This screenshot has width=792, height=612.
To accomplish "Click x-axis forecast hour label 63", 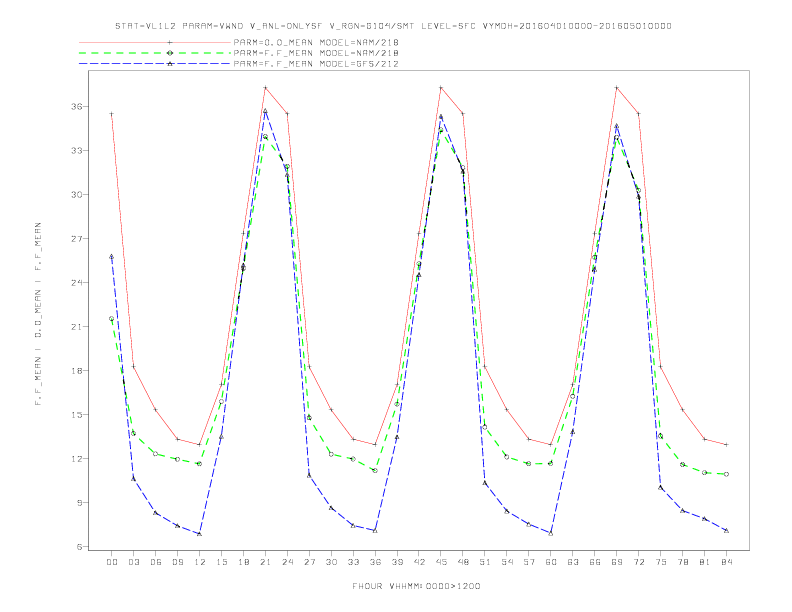I will tap(573, 562).
